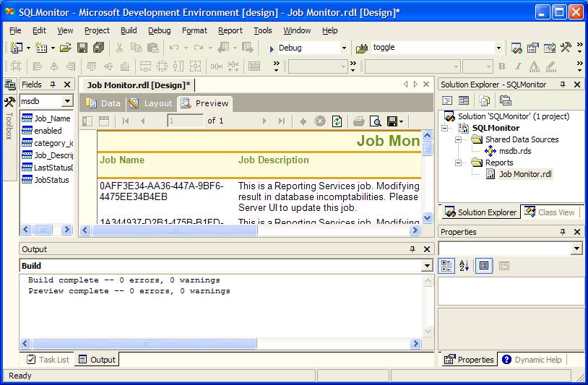588x385 pixels.
Task: Collapse the Shared Data Sources folder
Action: pyautogui.click(x=458, y=140)
